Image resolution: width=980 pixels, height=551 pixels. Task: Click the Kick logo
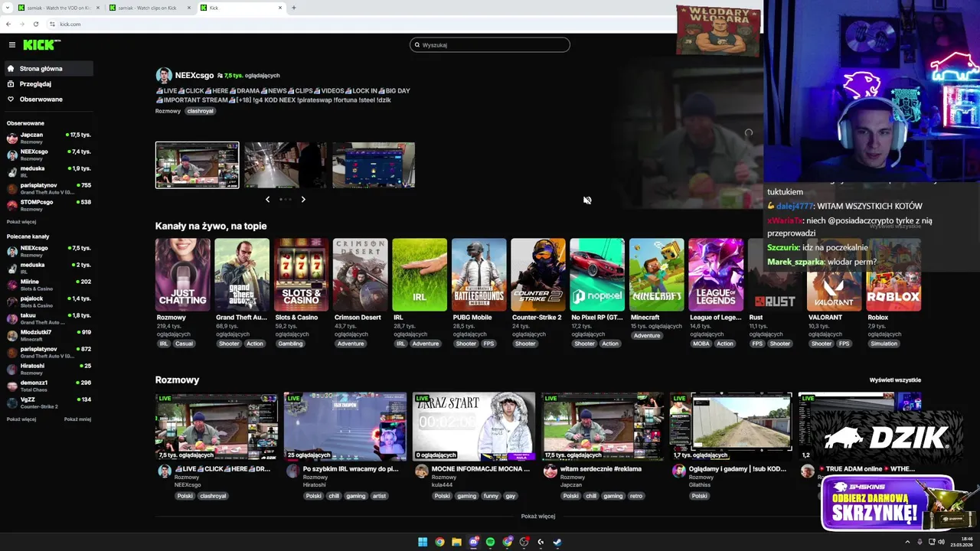(41, 44)
